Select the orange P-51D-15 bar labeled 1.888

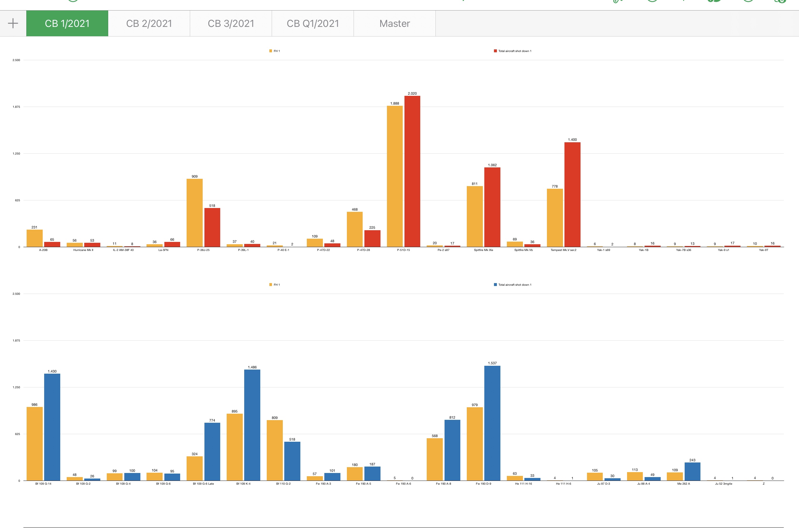[x=395, y=176]
